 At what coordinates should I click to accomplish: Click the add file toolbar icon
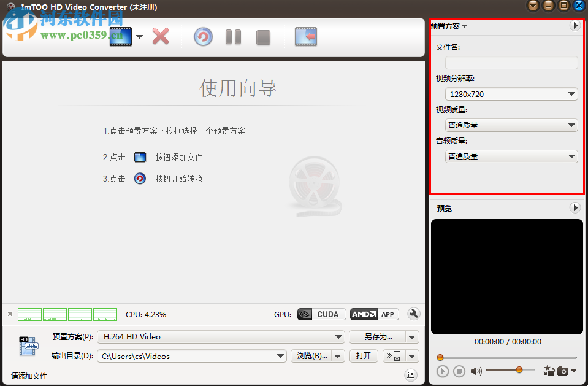click(120, 37)
